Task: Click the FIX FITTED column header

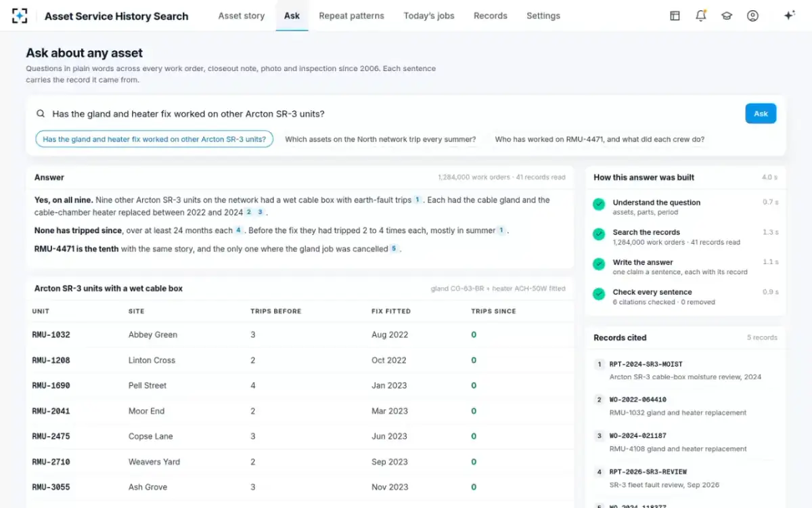Action: click(x=391, y=311)
